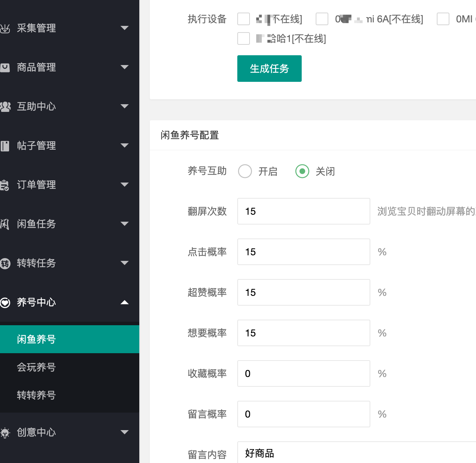476x463 pixels.
Task: Select the 关闭 radio for 养号互助
Action: pos(302,171)
